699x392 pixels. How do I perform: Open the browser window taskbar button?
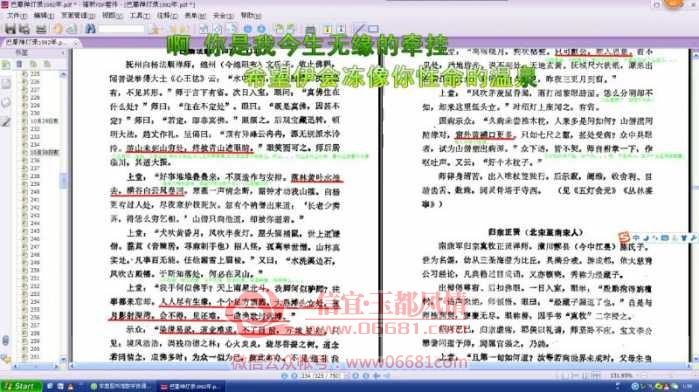(x=121, y=386)
